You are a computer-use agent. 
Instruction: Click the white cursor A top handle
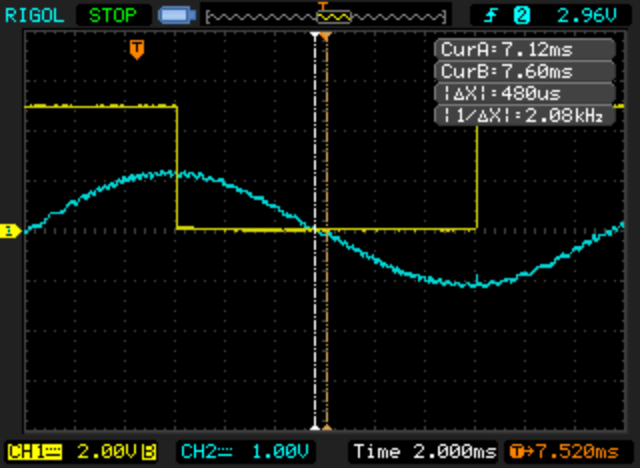click(x=315, y=35)
